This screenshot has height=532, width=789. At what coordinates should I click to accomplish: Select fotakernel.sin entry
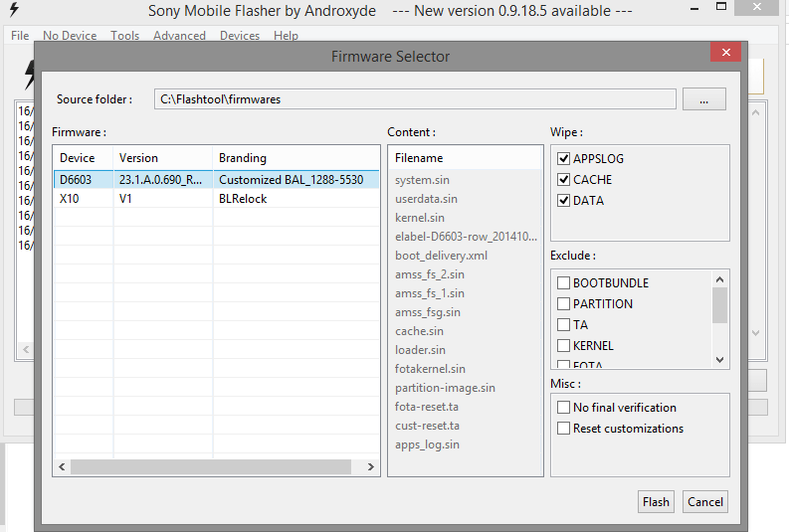pos(430,369)
